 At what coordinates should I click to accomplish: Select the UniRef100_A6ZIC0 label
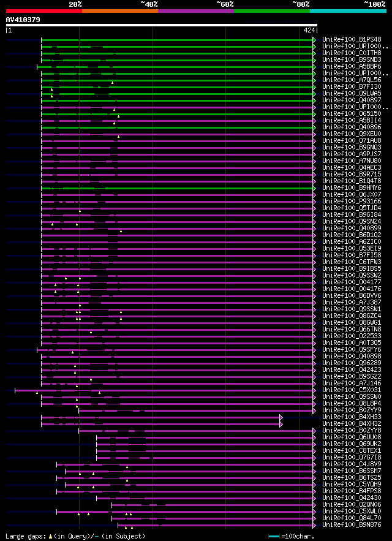352,242
